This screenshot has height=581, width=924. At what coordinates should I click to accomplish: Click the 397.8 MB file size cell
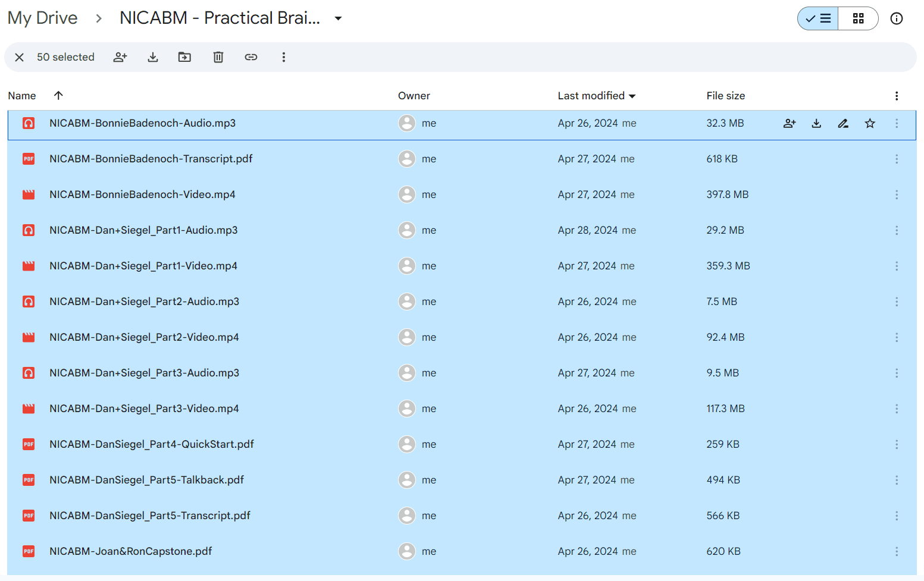[728, 194]
